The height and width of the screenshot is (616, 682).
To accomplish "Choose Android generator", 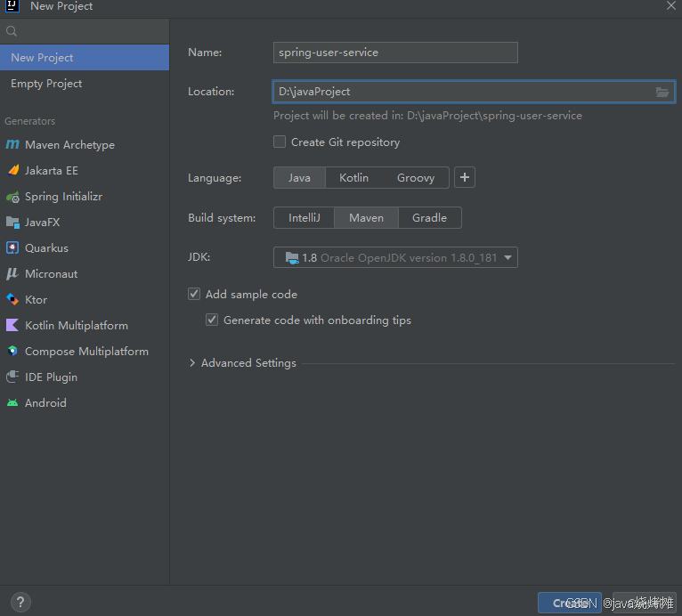I will coord(85,403).
